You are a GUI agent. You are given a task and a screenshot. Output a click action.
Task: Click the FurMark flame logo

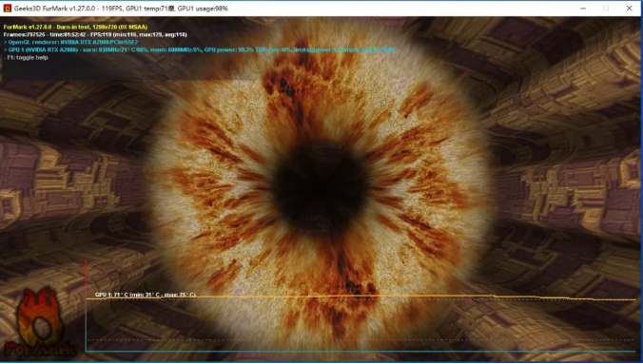pyautogui.click(x=39, y=322)
